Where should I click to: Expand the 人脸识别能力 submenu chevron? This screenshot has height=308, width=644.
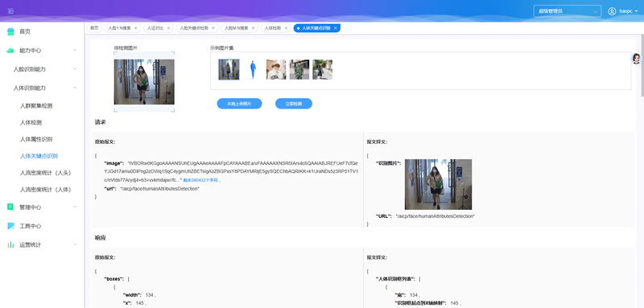point(75,69)
